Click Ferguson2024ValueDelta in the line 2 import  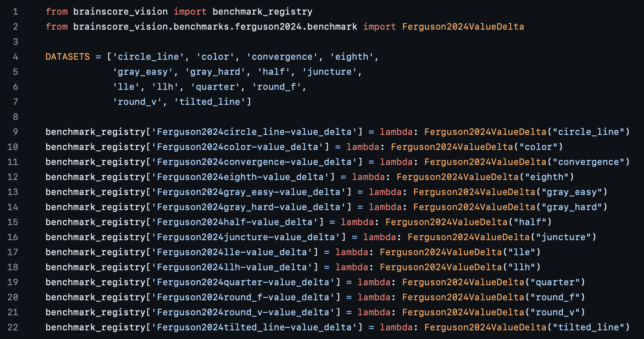pos(463,27)
